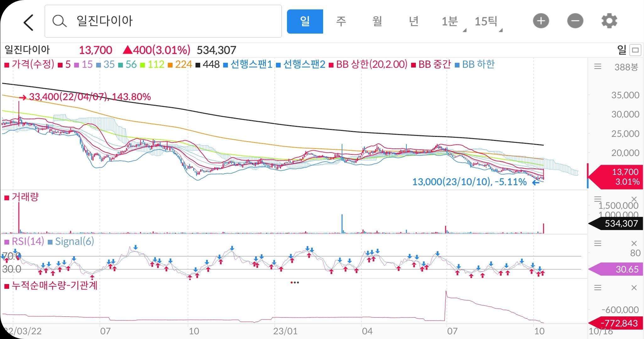Click the ▲400(3.01%) change text

click(156, 50)
